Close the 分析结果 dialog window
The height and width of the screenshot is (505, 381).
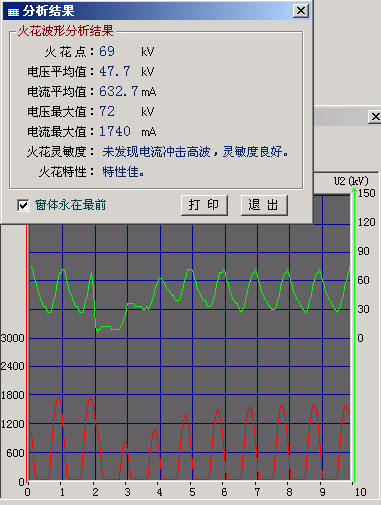(x=301, y=11)
